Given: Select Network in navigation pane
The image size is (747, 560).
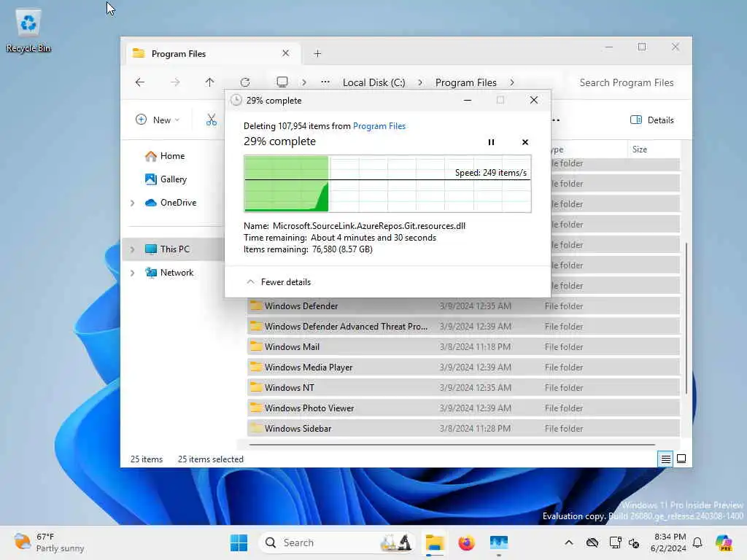Looking at the screenshot, I should pos(169,273).
